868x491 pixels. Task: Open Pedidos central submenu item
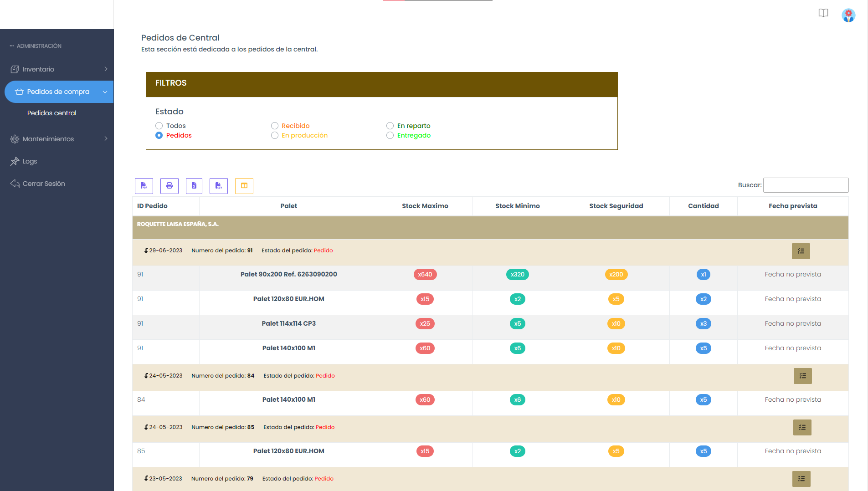coord(52,113)
